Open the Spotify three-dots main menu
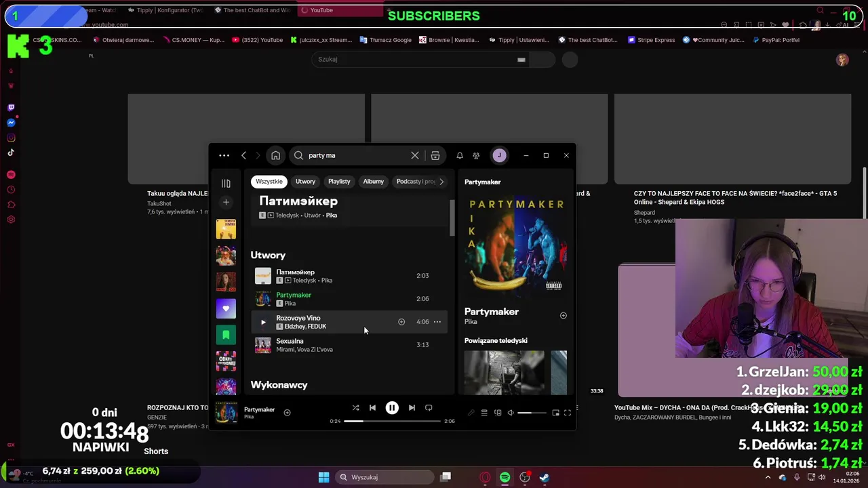 [x=224, y=155]
